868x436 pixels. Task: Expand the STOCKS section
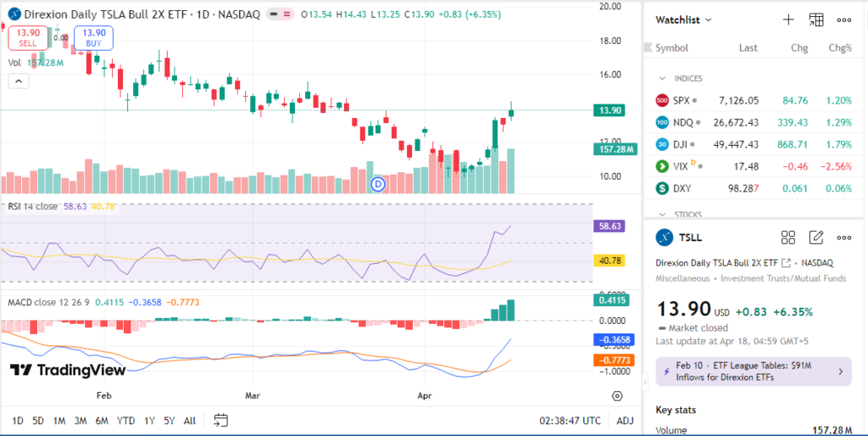(x=663, y=215)
